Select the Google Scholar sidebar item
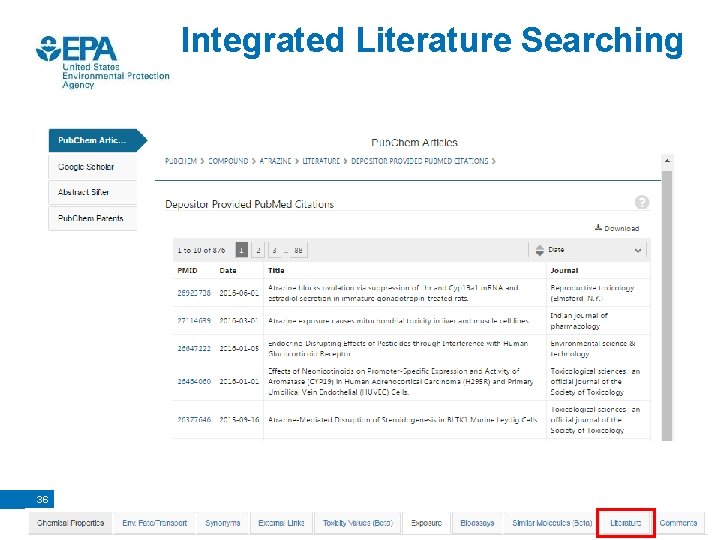Screen dimensions: 720x540 pyautogui.click(x=92, y=167)
